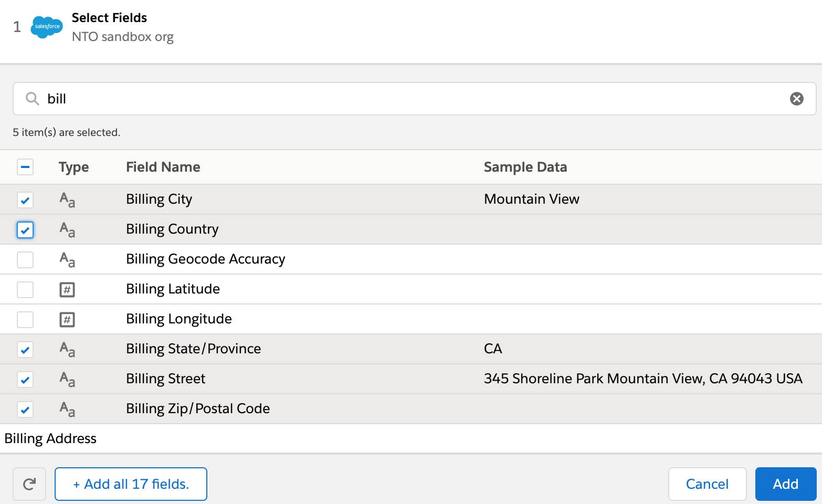Uncheck the Billing City checkbox
Viewport: 822px width, 504px height.
25,199
